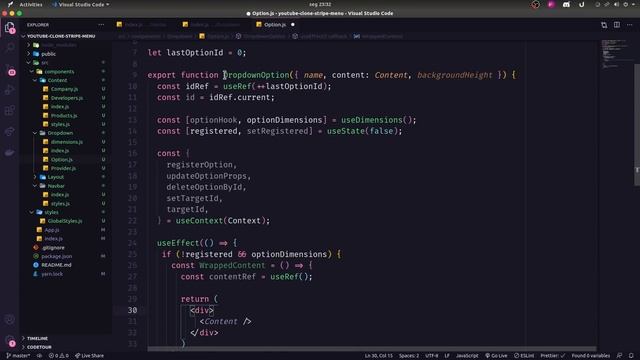Viewport: 640px width, 360px height.
Task: Click Prettier status bar item
Action: 553,356
